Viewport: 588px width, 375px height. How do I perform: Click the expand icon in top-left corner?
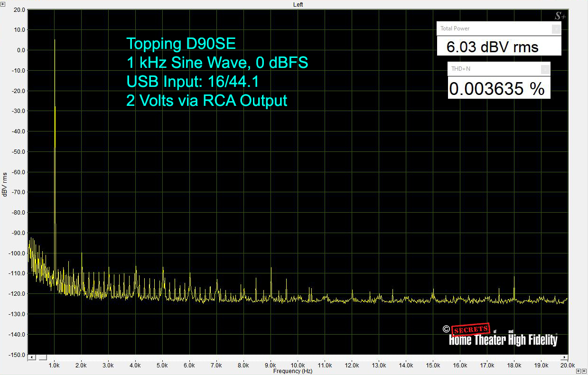pos(3,3)
